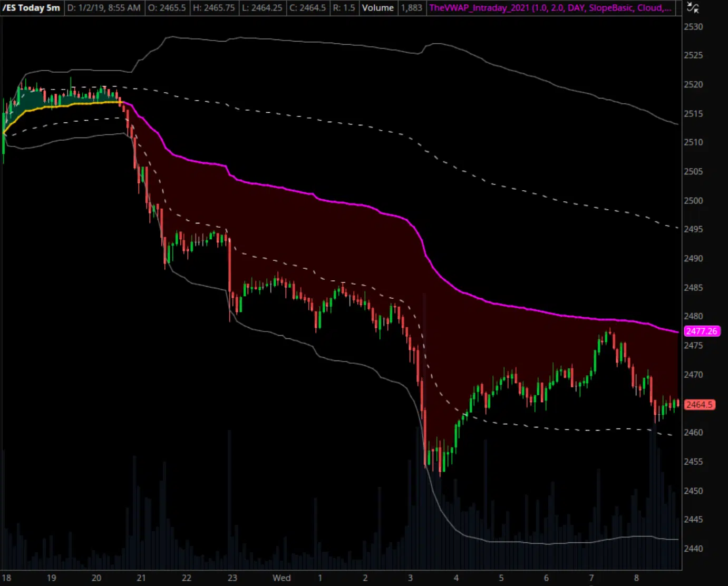Viewport: 728px width, 586px height.
Task: Click the 8 hour label on time axis
Action: (x=636, y=578)
